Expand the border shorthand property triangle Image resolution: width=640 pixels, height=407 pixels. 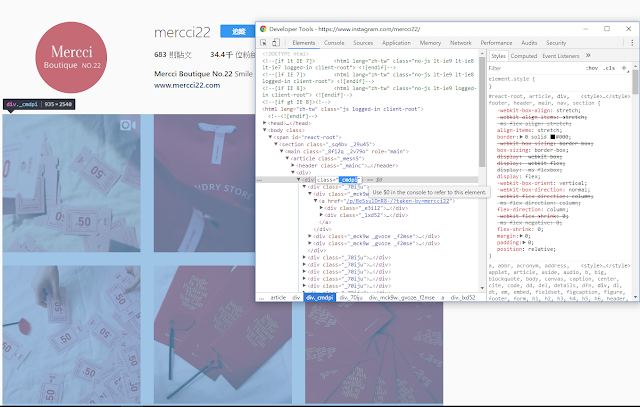(521, 137)
